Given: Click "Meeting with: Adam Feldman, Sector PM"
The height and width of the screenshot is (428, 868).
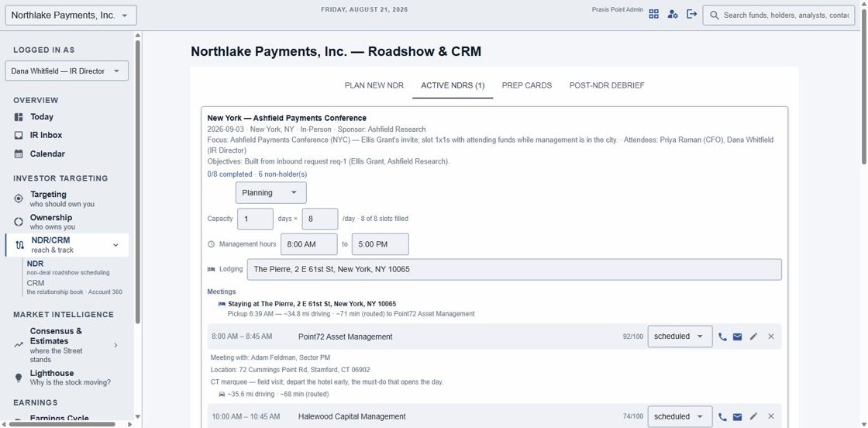Looking at the screenshot, I should 270,357.
